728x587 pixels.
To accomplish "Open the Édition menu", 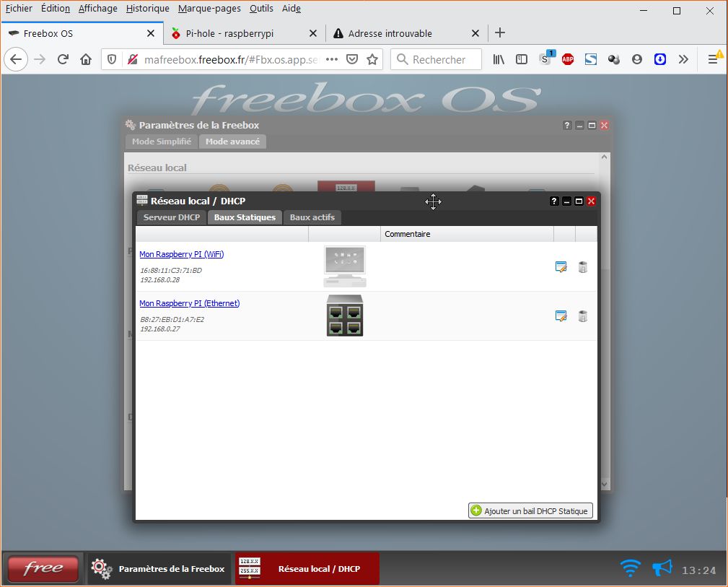I will [x=56, y=9].
